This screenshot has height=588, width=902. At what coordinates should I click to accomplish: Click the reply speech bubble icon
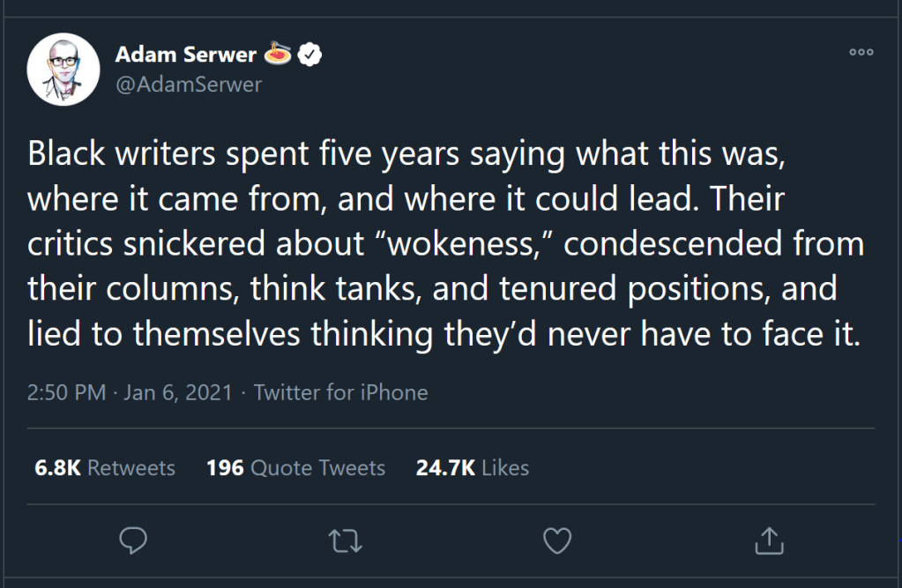(131, 540)
